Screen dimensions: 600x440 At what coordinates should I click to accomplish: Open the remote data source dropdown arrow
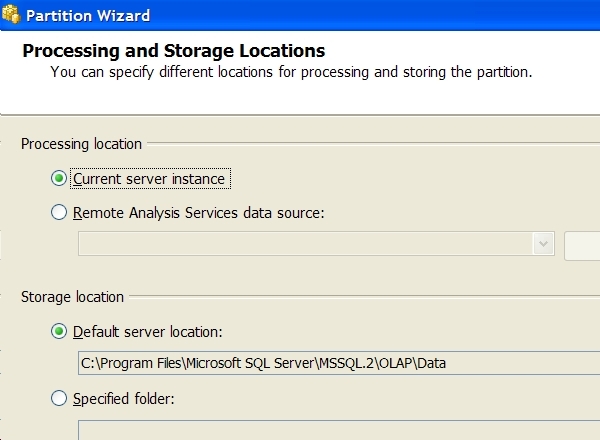[544, 244]
